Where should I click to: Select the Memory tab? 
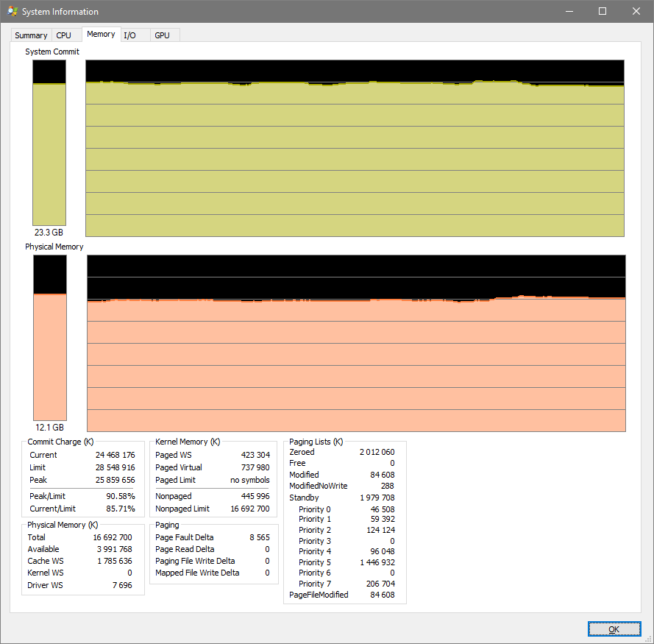pyautogui.click(x=102, y=35)
